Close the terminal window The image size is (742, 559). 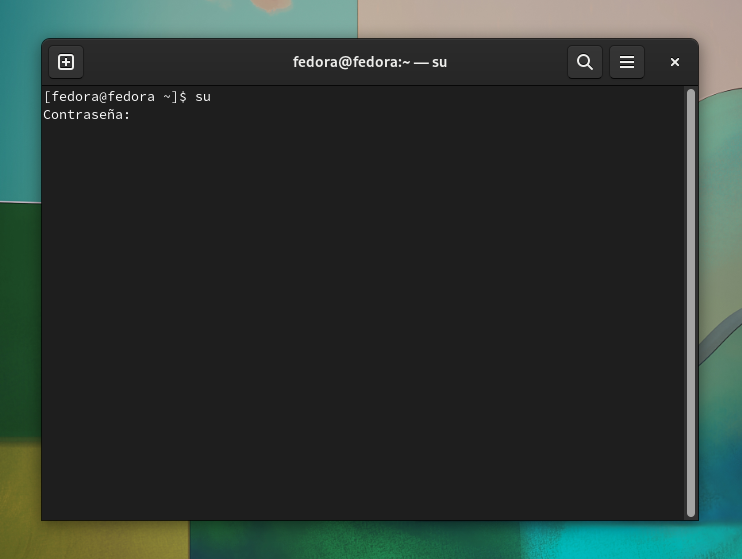coord(675,62)
